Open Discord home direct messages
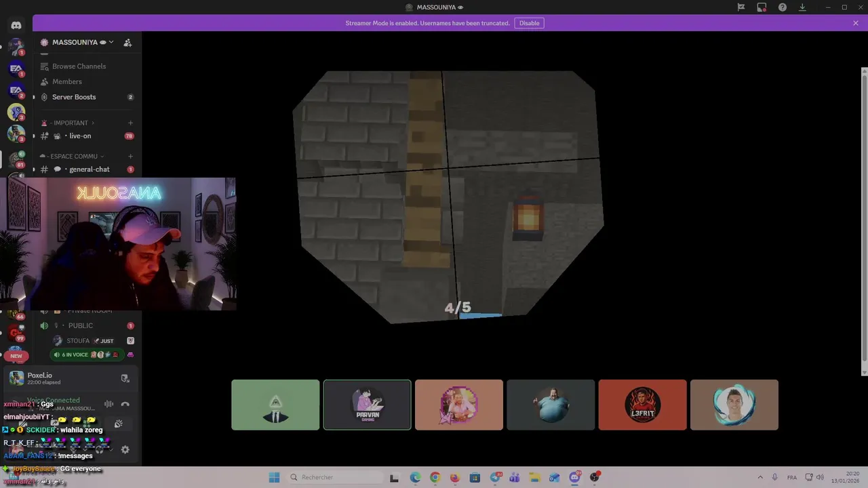The height and width of the screenshot is (488, 868). (16, 25)
